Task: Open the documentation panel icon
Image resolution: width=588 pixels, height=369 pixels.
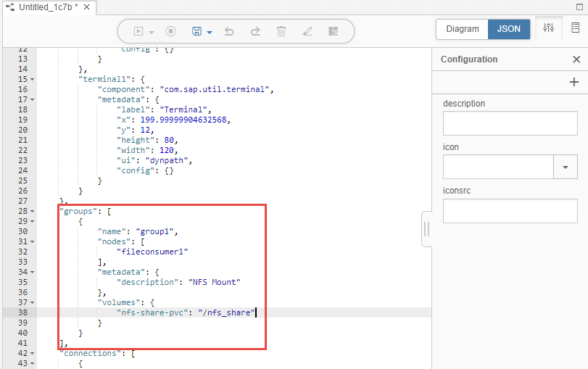Action: pyautogui.click(x=576, y=29)
